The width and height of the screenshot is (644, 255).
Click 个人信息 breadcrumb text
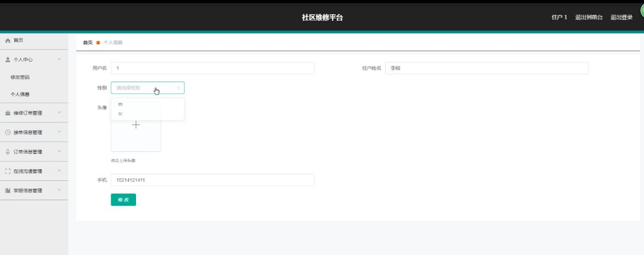tap(113, 43)
